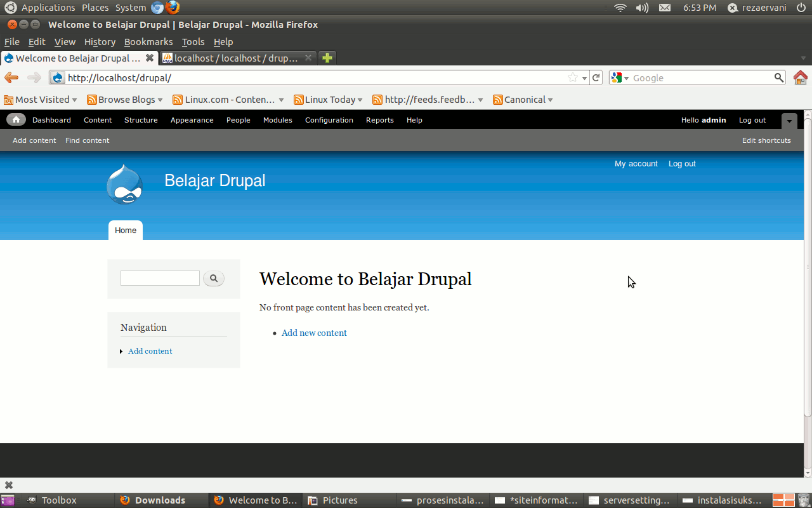Open the Drupal Configuration menu
The image size is (812, 508).
[329, 120]
